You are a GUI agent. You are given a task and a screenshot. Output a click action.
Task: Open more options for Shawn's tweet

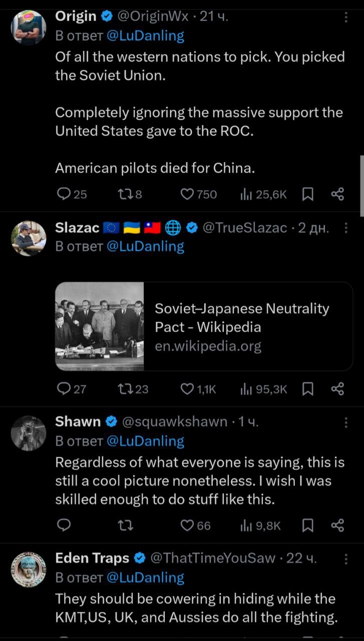point(346,422)
